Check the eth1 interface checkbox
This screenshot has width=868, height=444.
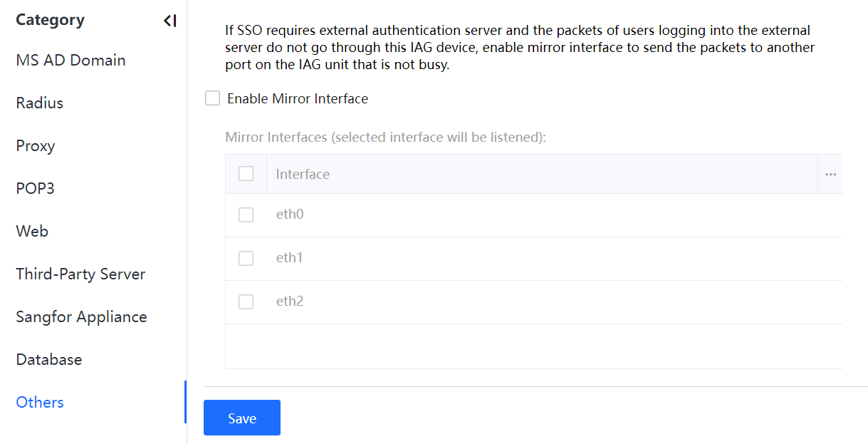(x=246, y=258)
